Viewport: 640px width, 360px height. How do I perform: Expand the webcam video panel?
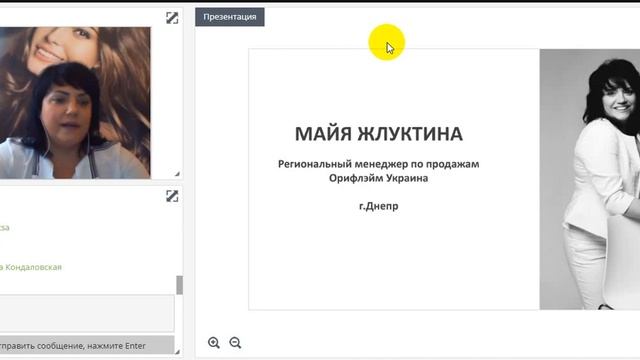click(x=172, y=18)
